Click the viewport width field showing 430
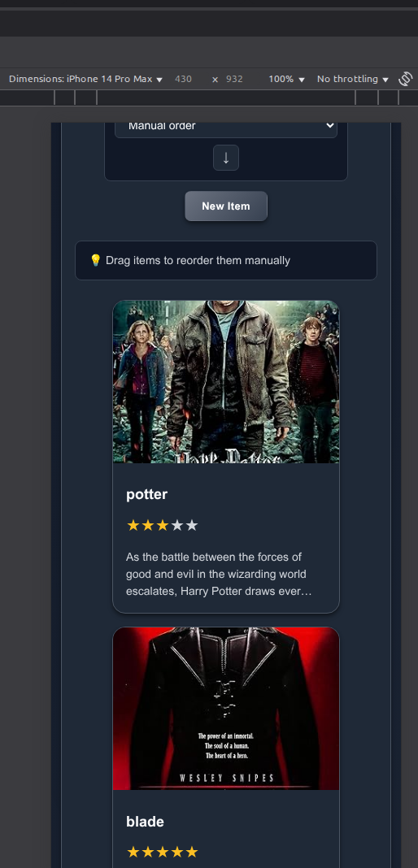Screen dimensions: 418x868 pyautogui.click(x=183, y=79)
